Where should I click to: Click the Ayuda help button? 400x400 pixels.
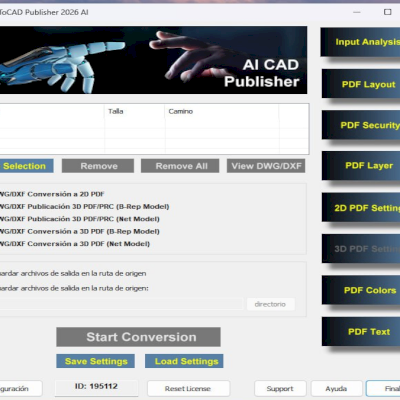pos(336,389)
